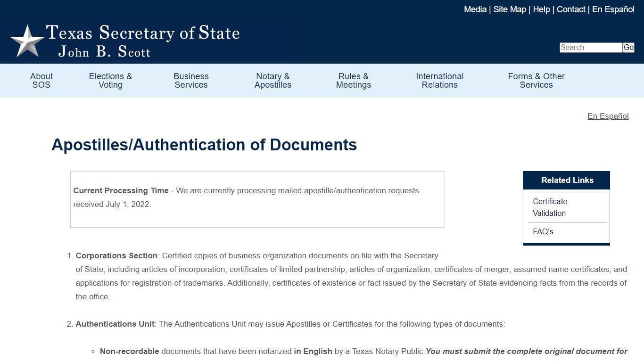
Task: Open the Site Map link
Action: point(510,9)
